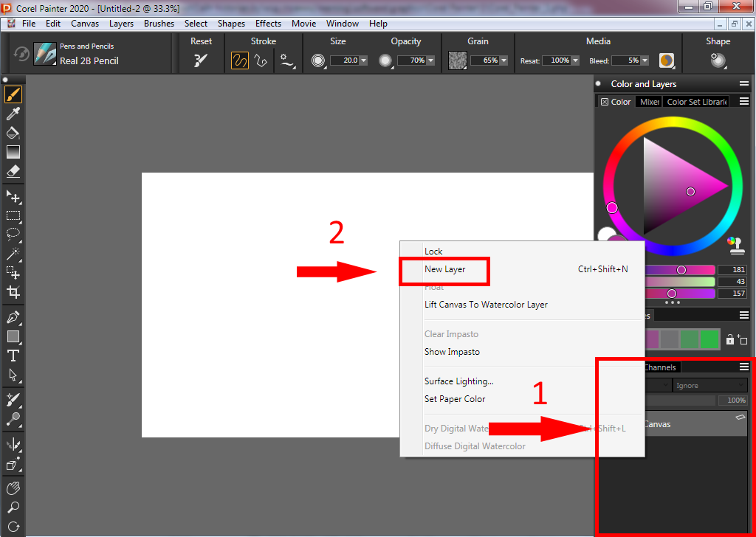The width and height of the screenshot is (756, 537).
Task: Select the Paint Bucket tool
Action: (13, 133)
